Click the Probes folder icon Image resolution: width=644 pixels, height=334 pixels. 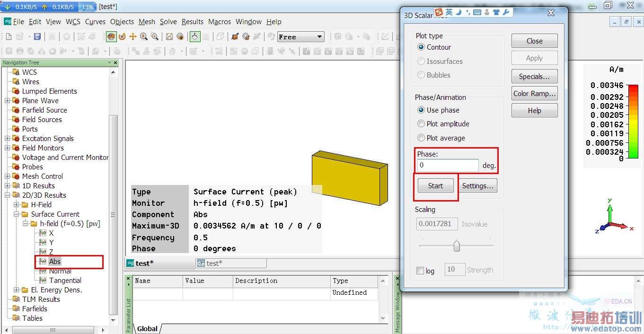[x=16, y=167]
